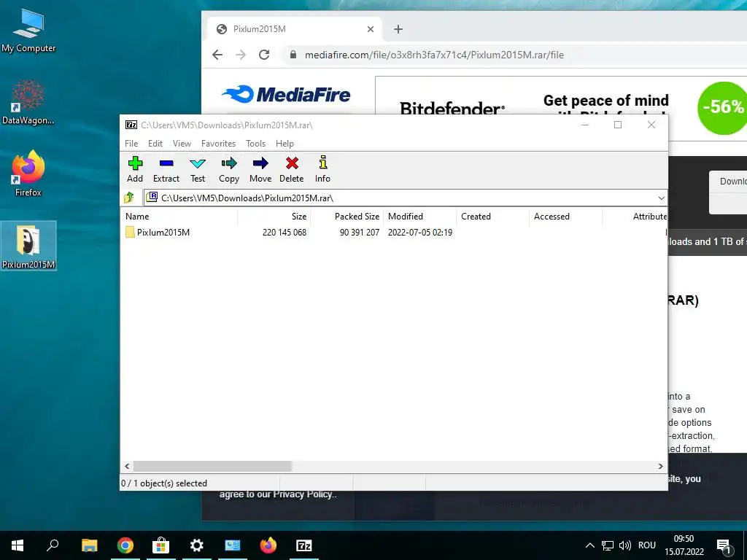Open the taskbar app left of Firefox
Viewport: 747px width, 560px height.
point(233,545)
